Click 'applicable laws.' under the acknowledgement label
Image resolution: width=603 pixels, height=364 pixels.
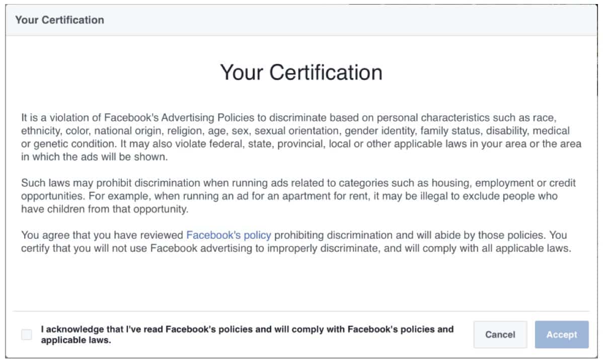[x=76, y=340]
